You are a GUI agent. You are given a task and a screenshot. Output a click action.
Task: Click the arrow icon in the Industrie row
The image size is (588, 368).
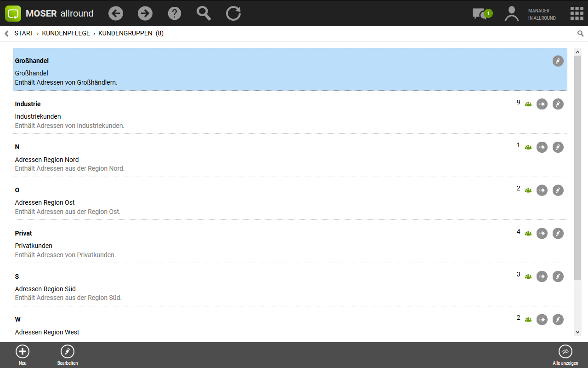(x=542, y=104)
